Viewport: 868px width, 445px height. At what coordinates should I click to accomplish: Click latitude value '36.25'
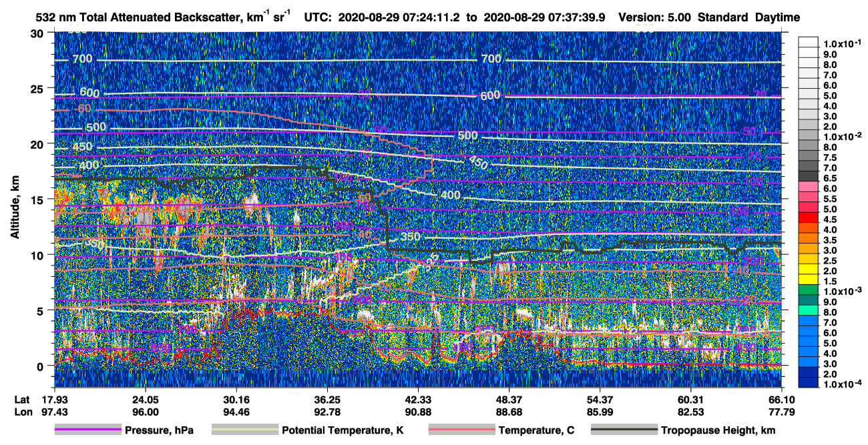point(327,399)
